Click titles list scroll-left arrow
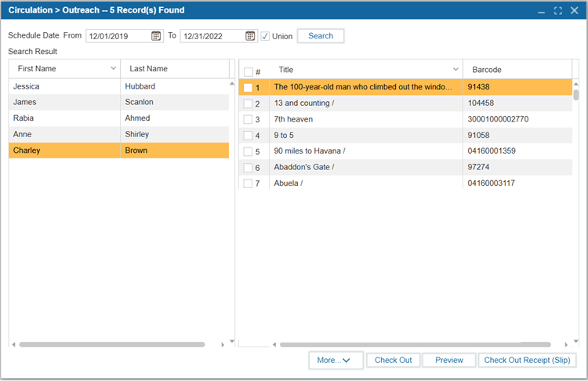588x381 pixels. pyautogui.click(x=274, y=344)
